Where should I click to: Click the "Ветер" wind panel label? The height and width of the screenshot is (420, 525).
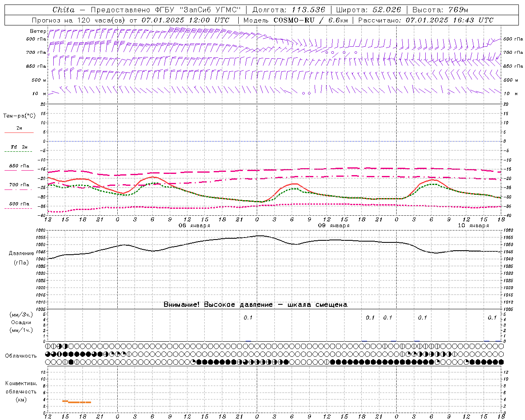coord(38,31)
